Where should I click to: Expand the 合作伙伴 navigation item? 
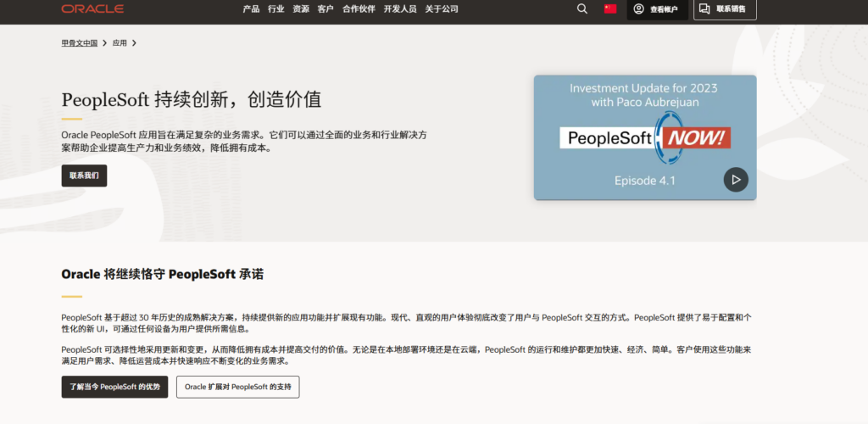pos(359,8)
